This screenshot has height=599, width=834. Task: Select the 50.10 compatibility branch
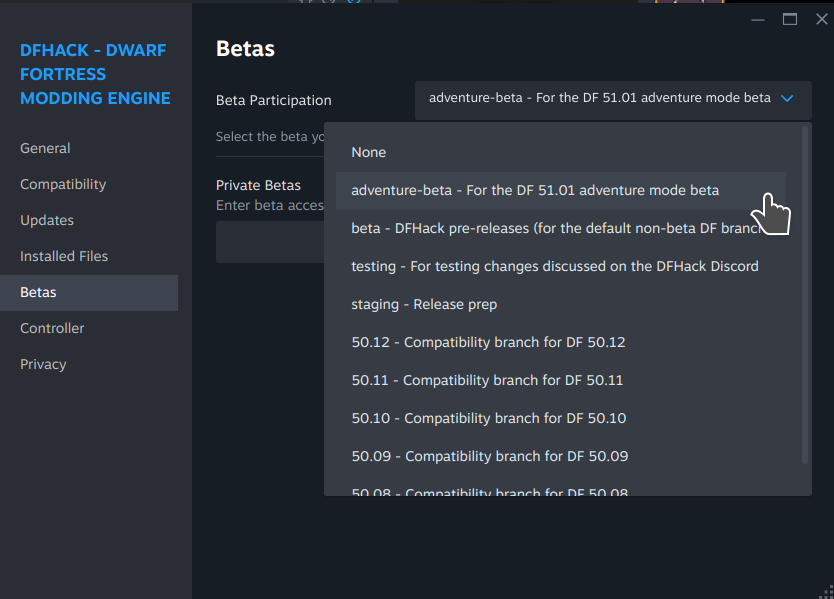click(x=489, y=418)
